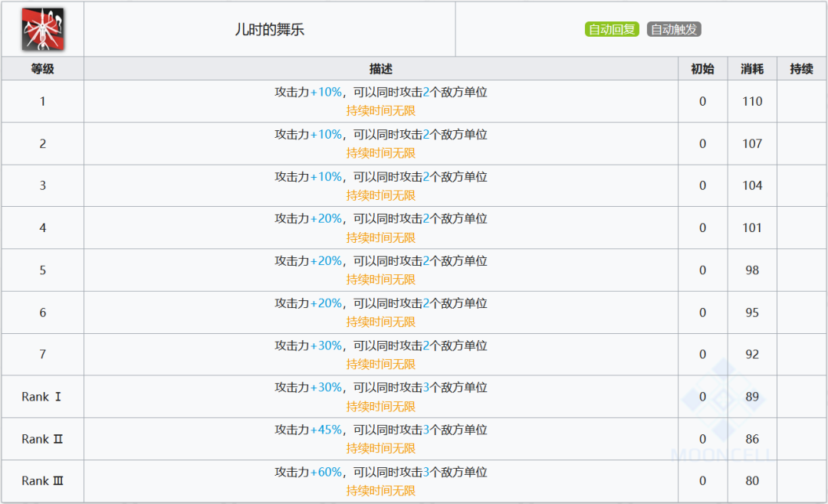Click the 等级 column header
Image resolution: width=828 pixels, height=504 pixels.
point(43,69)
